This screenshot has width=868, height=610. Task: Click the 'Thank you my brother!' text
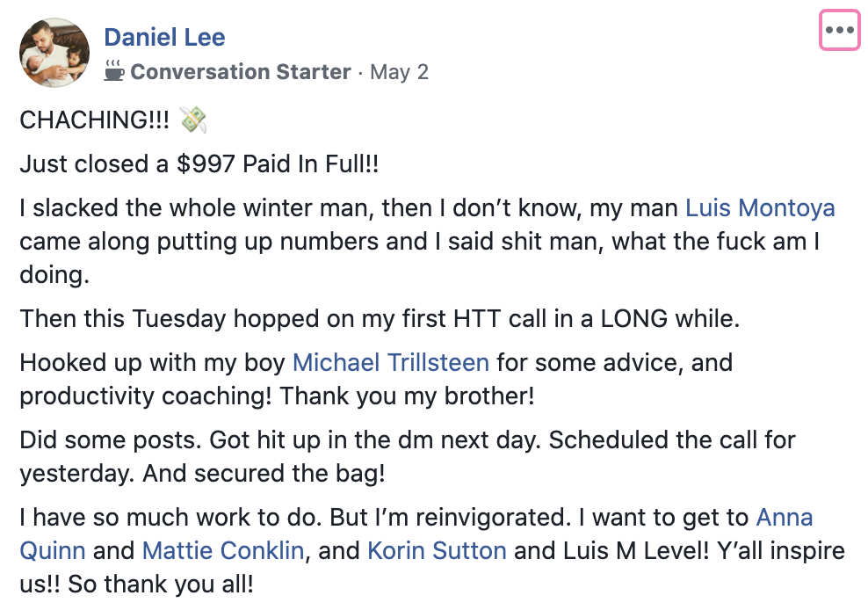coord(407,396)
